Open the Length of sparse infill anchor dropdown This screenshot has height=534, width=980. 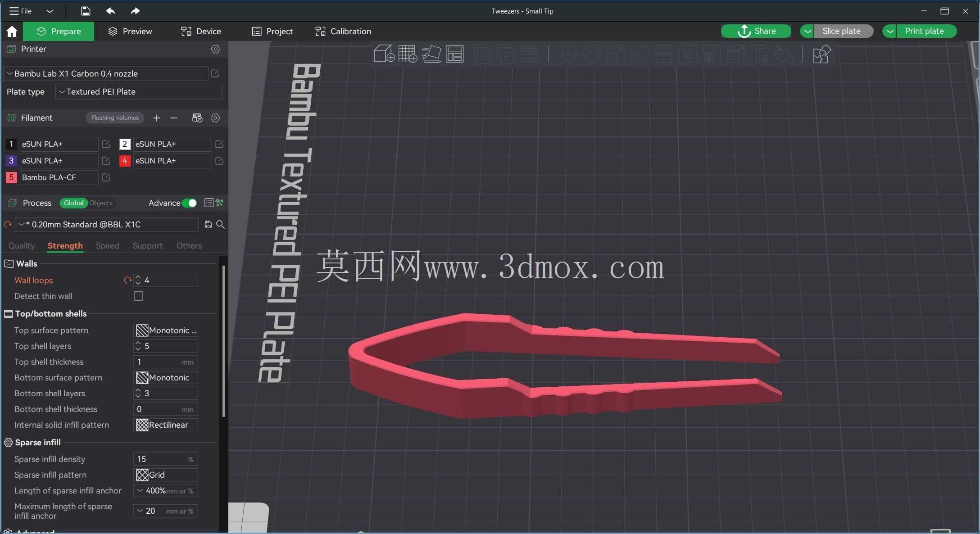[166, 491]
